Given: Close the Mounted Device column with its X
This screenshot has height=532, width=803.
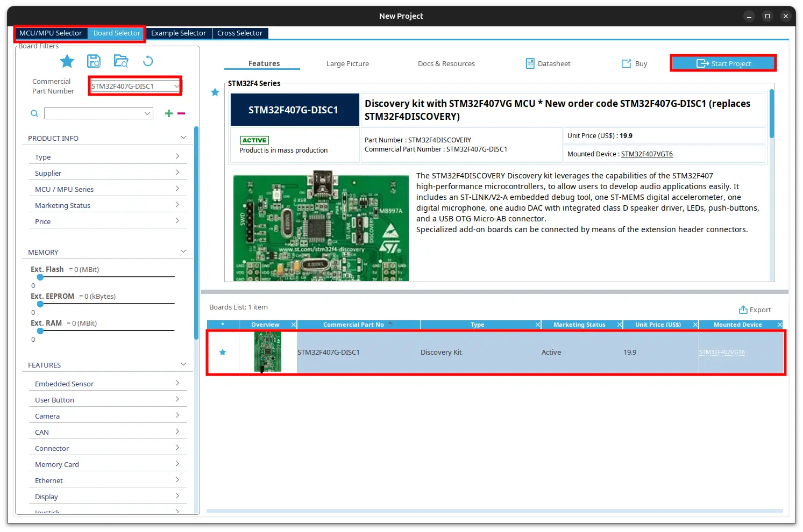Looking at the screenshot, I should point(780,325).
